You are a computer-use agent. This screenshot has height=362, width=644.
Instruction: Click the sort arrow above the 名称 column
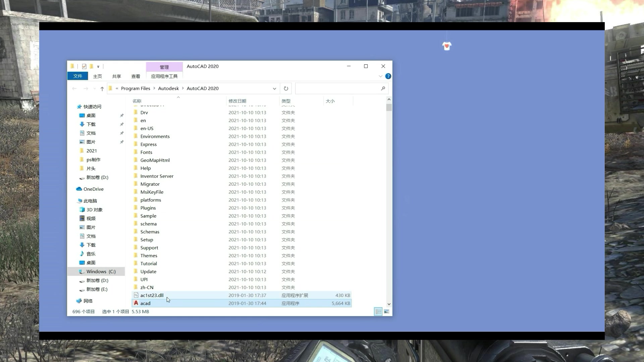pos(178,97)
